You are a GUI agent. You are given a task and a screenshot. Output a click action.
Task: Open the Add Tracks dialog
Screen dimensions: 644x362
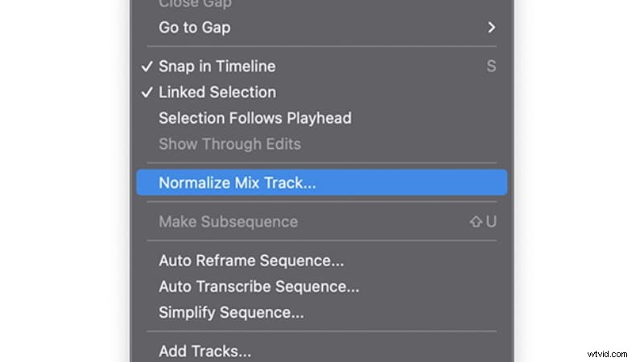[204, 351]
